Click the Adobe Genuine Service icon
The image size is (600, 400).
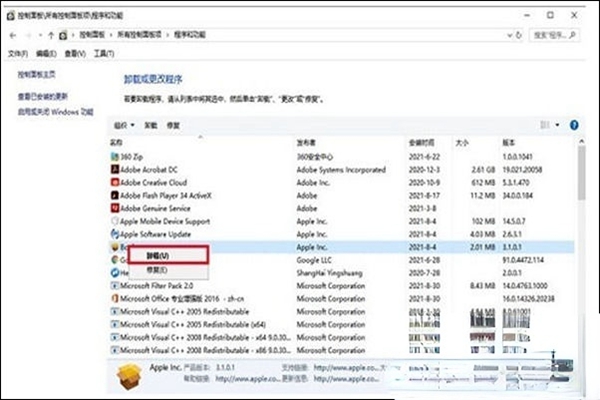pos(114,208)
